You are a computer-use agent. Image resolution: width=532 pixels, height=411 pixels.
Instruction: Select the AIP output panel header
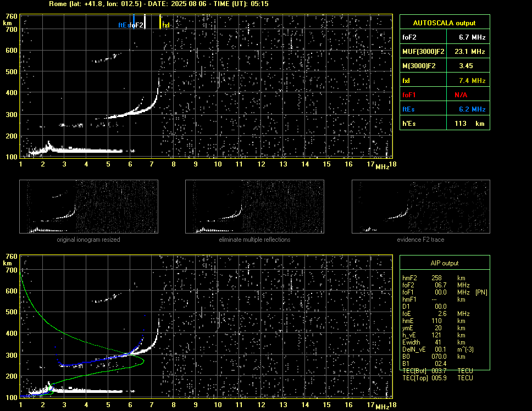(x=445, y=263)
